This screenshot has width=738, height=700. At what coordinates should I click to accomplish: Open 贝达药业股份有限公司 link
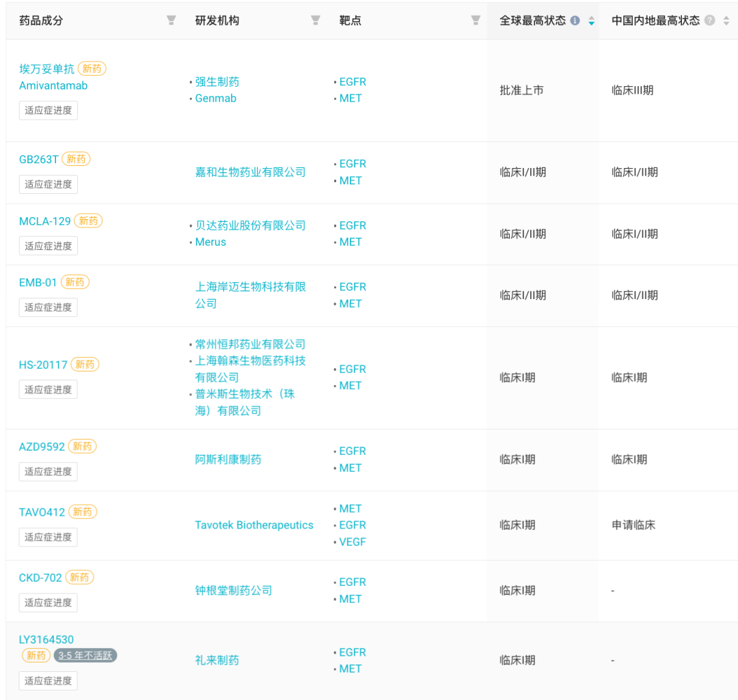(x=250, y=225)
